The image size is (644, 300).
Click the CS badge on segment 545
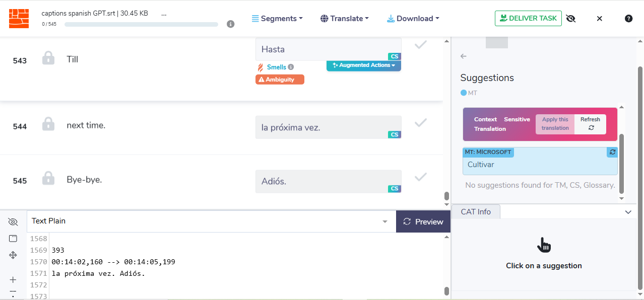click(x=395, y=189)
